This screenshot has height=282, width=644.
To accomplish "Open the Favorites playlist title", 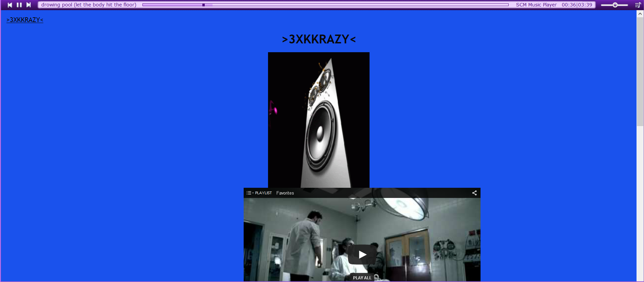I will tap(285, 193).
